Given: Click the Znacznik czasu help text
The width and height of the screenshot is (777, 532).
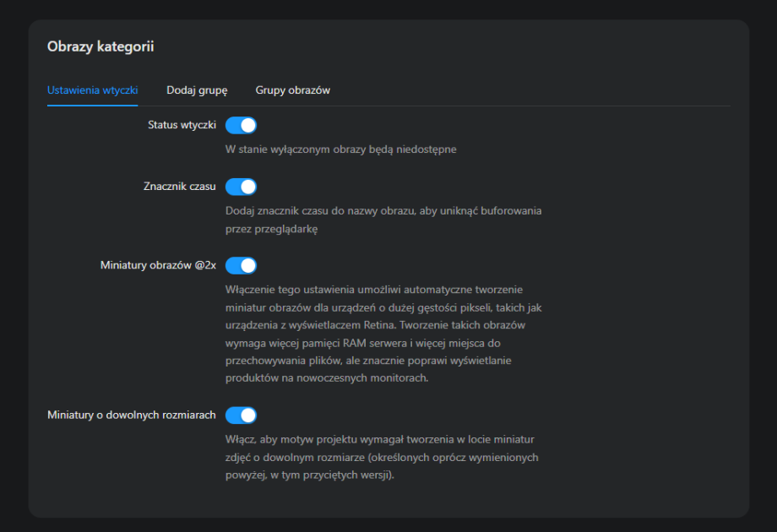Looking at the screenshot, I should coord(383,210).
